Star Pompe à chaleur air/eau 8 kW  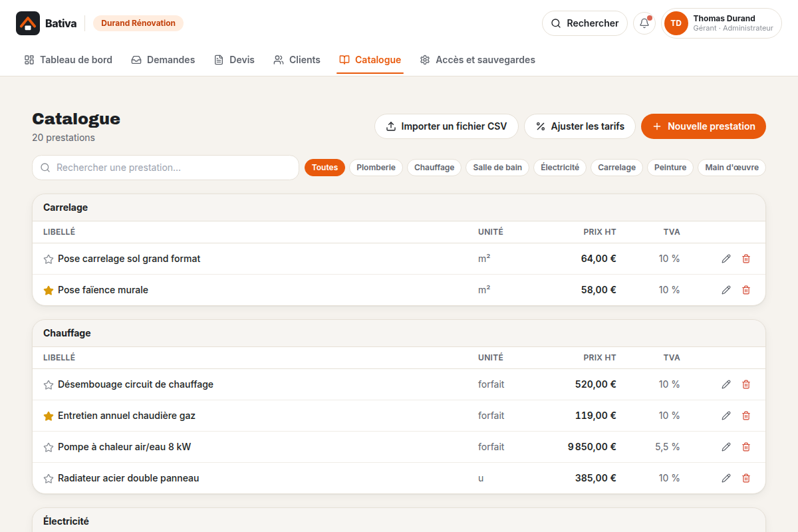49,448
